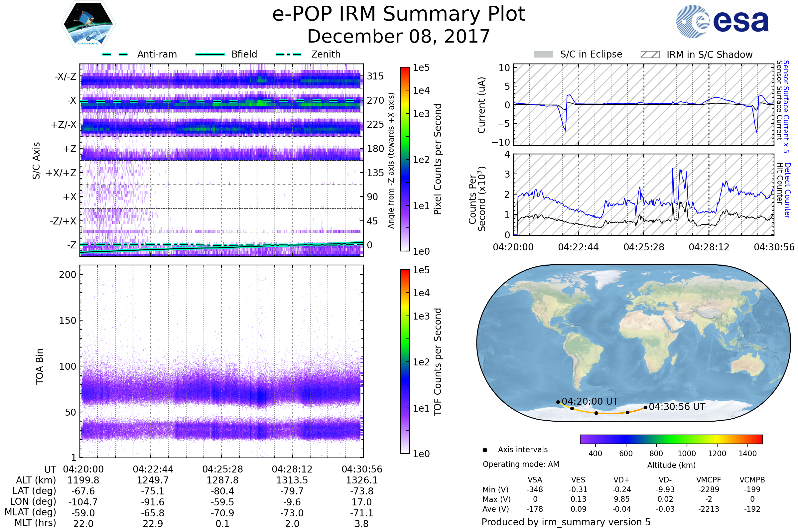Click the 04:25:28 UT tick label below TOA plot

click(x=222, y=469)
